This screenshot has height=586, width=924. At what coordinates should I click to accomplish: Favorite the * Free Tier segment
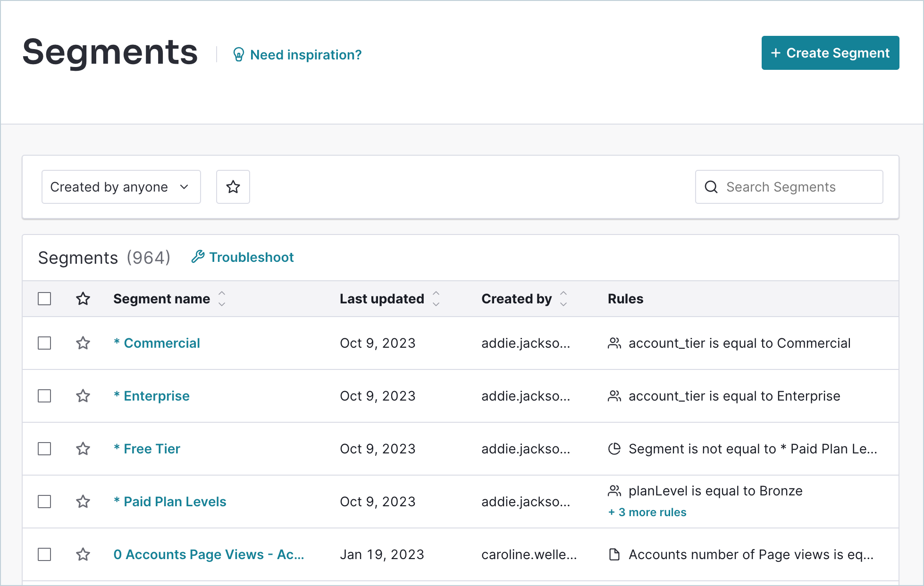click(83, 449)
